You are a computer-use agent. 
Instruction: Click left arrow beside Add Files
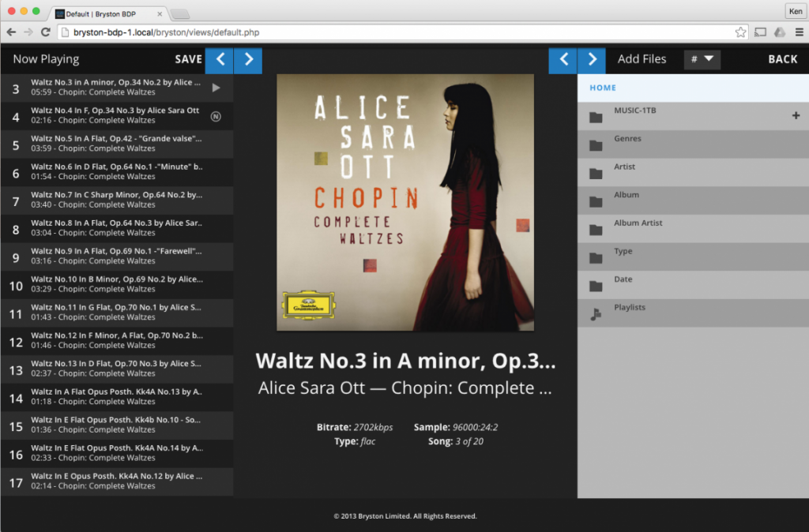(x=563, y=60)
